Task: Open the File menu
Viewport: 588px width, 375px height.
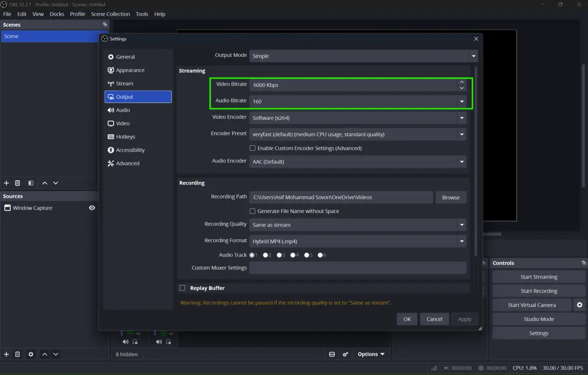Action: tap(7, 14)
